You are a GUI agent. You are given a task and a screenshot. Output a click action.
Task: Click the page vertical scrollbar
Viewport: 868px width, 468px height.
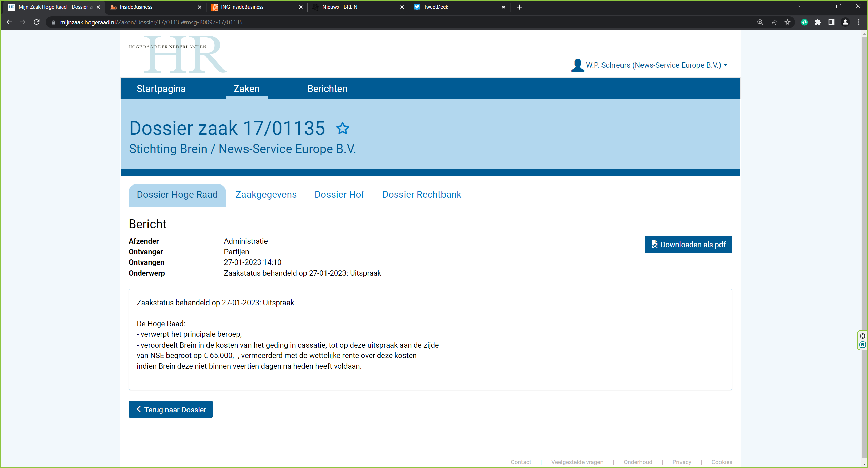point(864,248)
